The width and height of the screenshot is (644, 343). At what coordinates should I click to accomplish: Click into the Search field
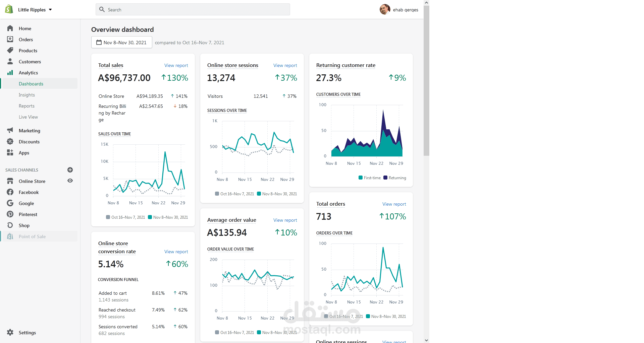[x=193, y=9]
